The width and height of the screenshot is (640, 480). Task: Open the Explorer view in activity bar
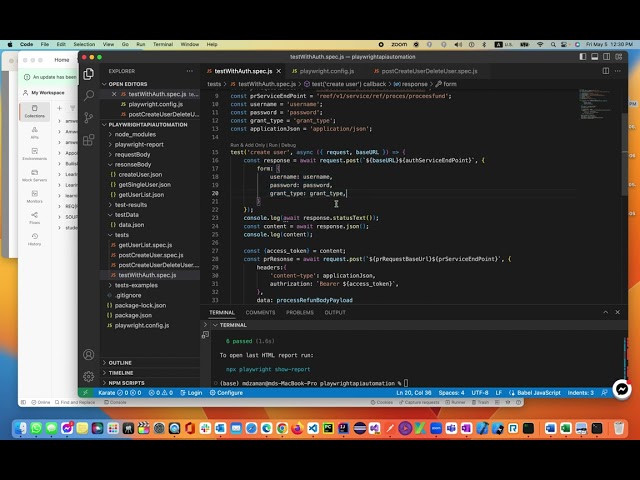tap(89, 74)
